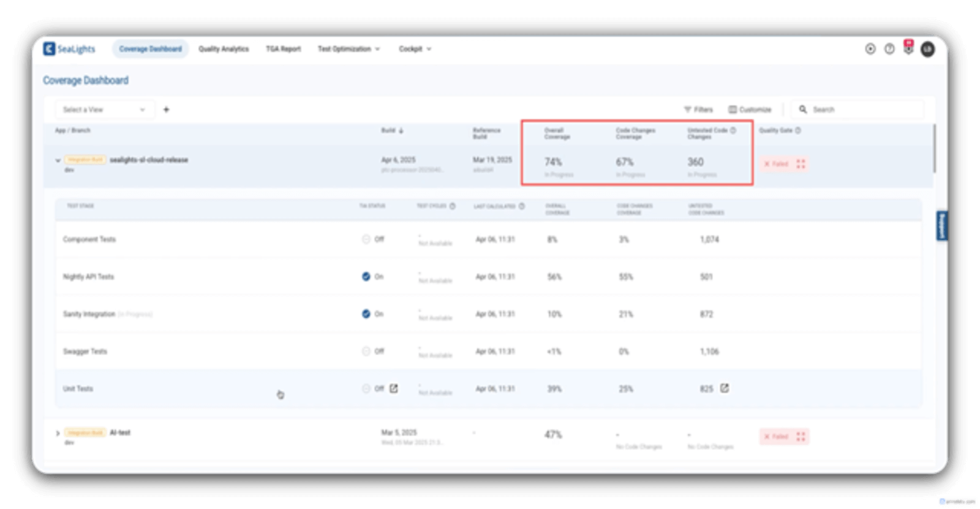Click the 1,074 untested changes for Component Tests
This screenshot has width=980, height=509.
click(x=709, y=239)
